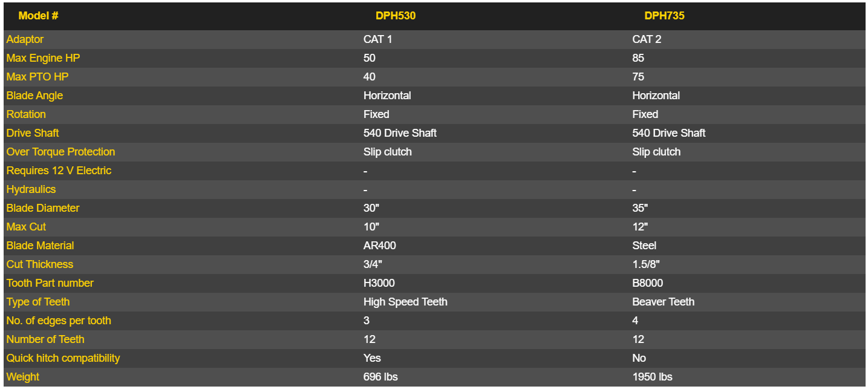The image size is (868, 392).
Task: Click the AR400 blade material value
Action: point(380,246)
